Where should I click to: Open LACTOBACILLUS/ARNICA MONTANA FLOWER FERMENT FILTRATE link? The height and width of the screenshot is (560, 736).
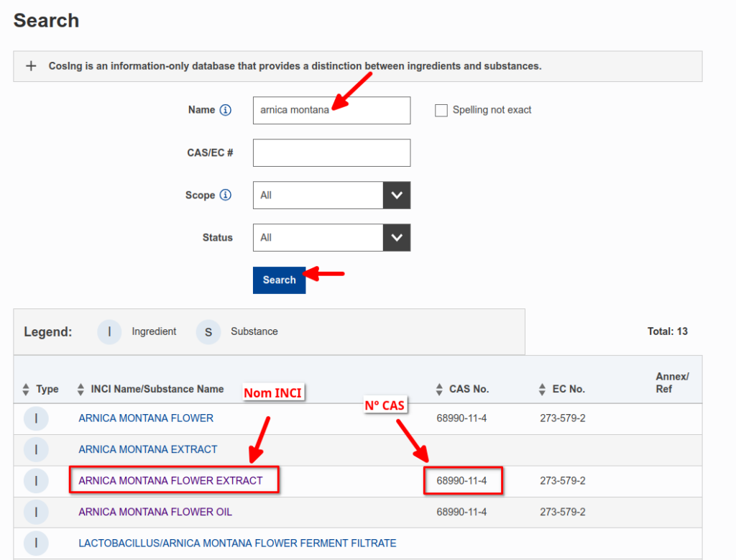click(x=237, y=543)
